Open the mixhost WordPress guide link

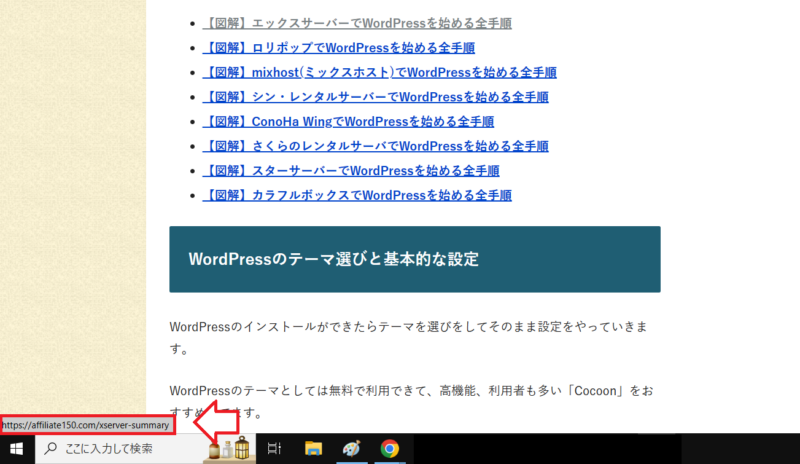click(379, 72)
